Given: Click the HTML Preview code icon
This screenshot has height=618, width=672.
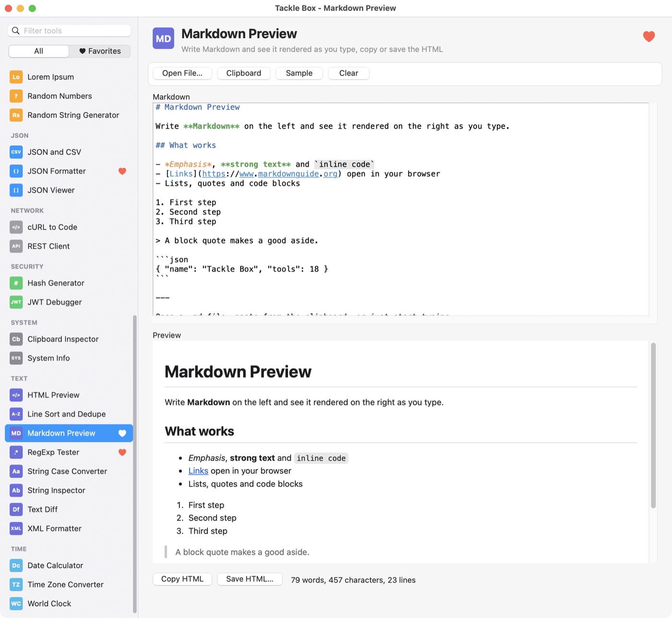Looking at the screenshot, I should pos(16,395).
